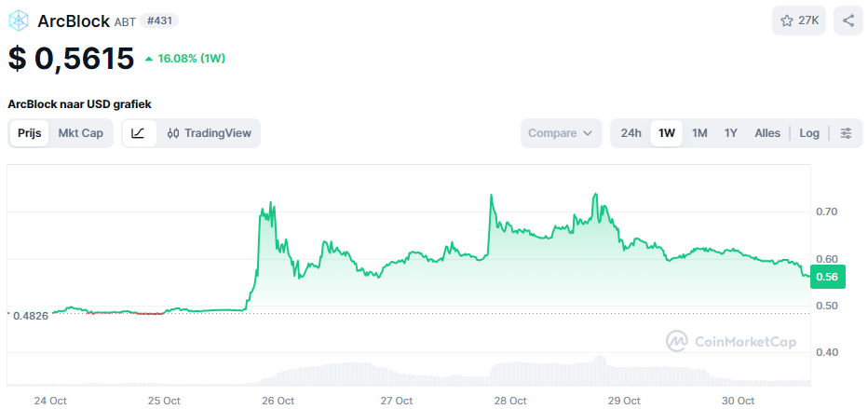Click the #431 rank badge
The width and height of the screenshot is (868, 409).
(x=159, y=21)
